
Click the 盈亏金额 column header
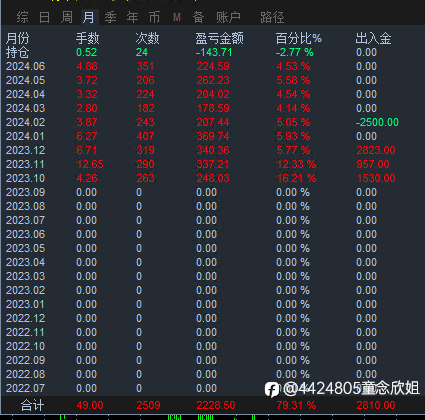click(x=220, y=38)
